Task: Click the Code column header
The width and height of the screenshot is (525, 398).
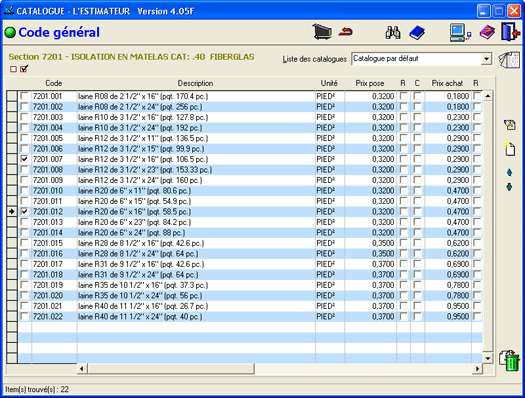Action: pos(54,83)
